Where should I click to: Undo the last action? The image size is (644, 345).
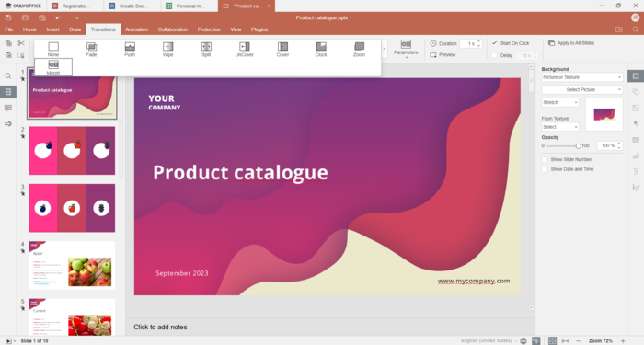pyautogui.click(x=59, y=17)
